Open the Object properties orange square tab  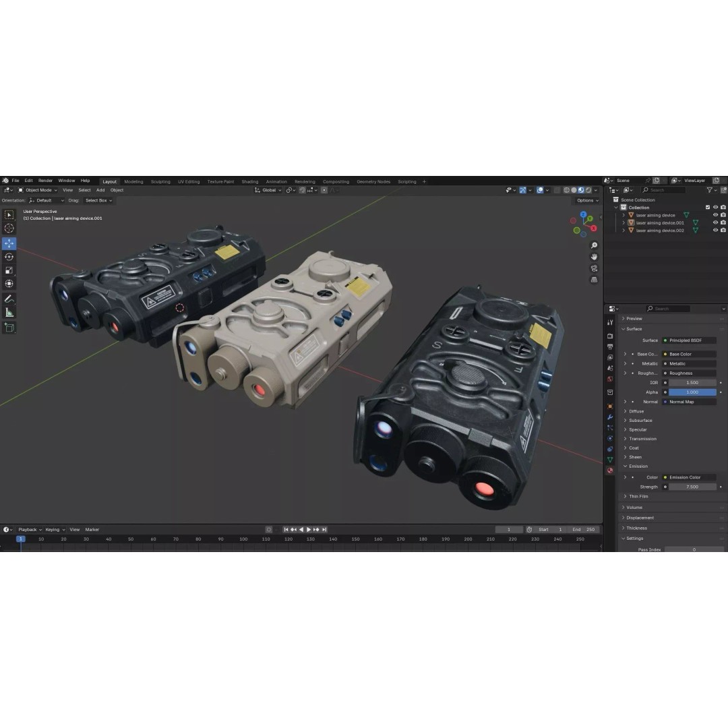tap(610, 406)
